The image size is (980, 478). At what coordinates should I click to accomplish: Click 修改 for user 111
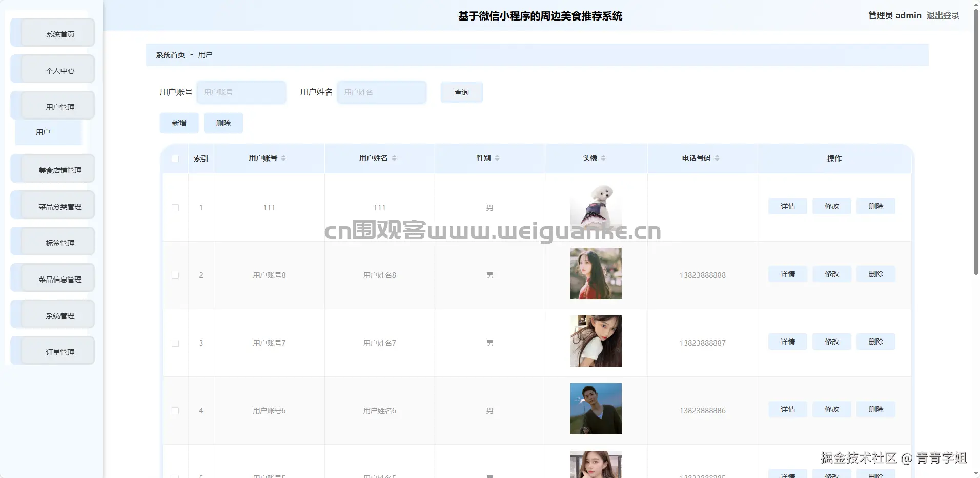tap(832, 206)
